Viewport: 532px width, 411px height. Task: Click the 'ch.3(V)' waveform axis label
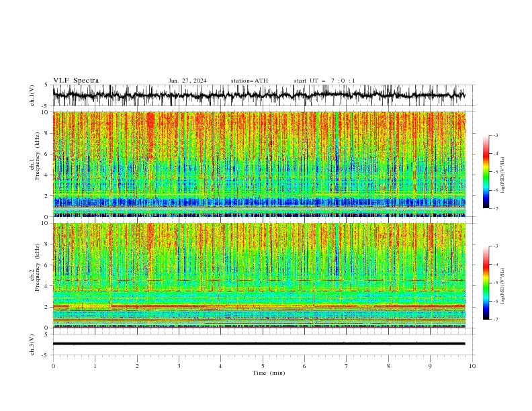click(32, 345)
